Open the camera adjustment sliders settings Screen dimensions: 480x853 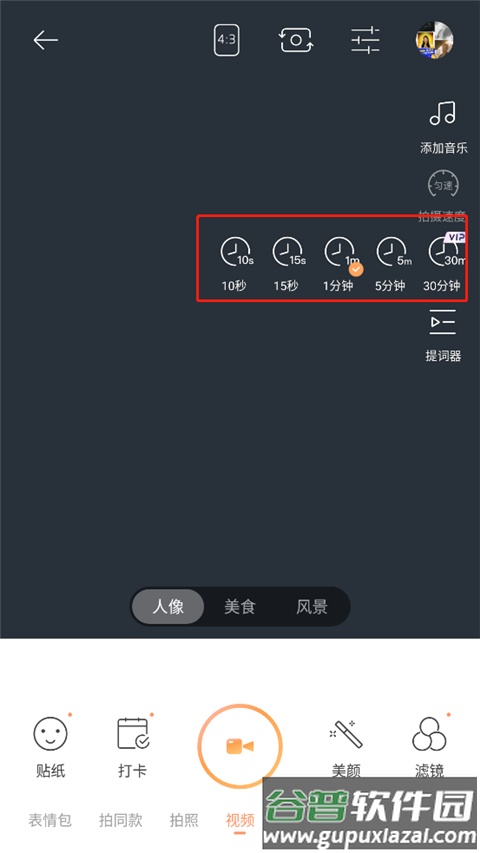click(365, 40)
